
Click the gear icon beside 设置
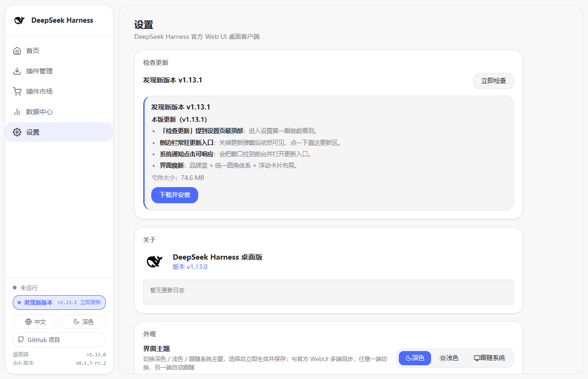[x=17, y=132]
